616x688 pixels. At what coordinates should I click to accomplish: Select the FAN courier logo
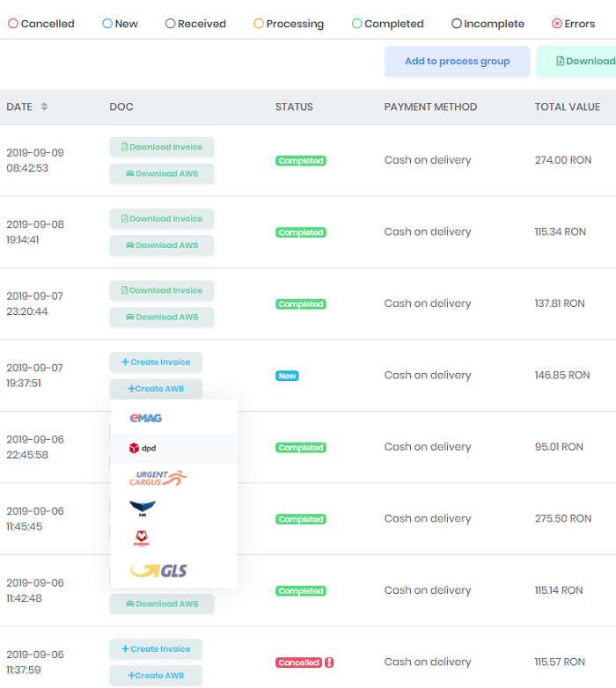click(143, 509)
